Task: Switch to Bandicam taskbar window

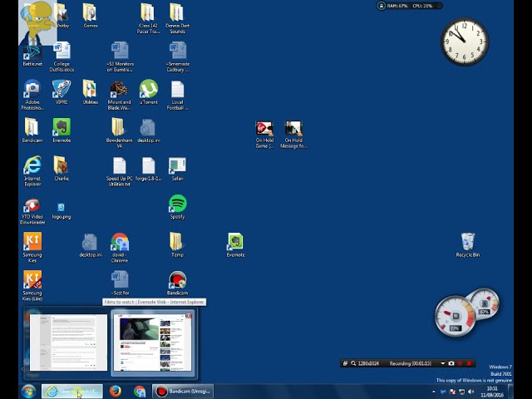Action: 183,392
